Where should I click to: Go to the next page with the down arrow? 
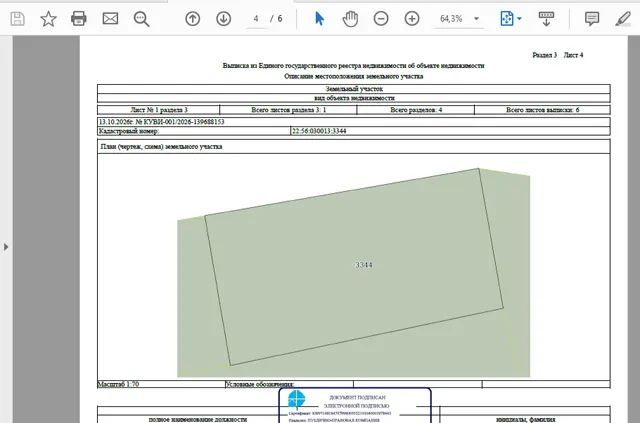tap(224, 19)
